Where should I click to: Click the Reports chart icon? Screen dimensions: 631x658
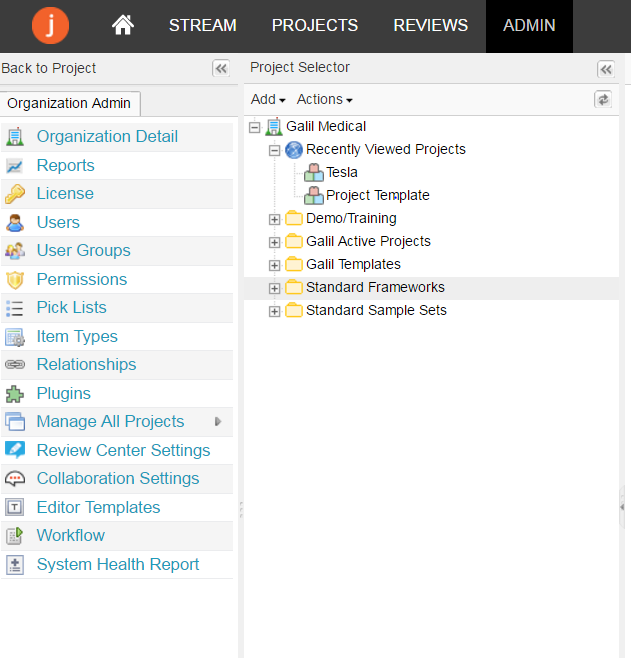pos(14,166)
